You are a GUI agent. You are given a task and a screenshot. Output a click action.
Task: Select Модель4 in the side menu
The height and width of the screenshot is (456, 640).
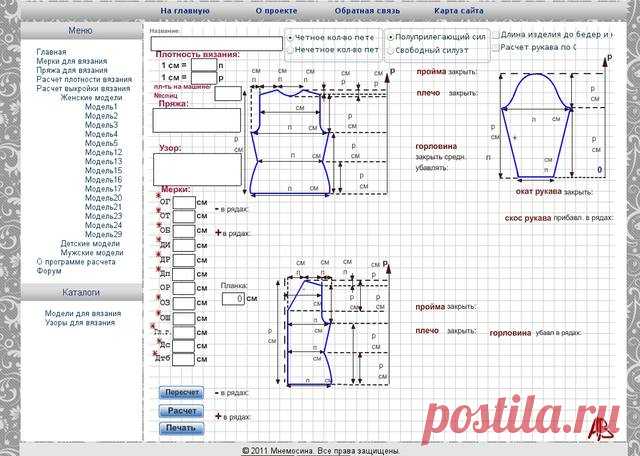coord(101,134)
